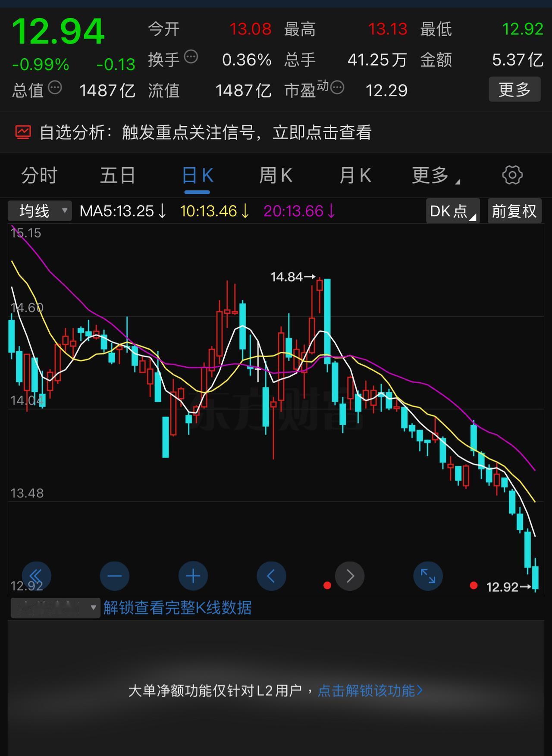Click 点击解锁该功能 link
Viewport: 552px width, 756px height.
(x=370, y=690)
